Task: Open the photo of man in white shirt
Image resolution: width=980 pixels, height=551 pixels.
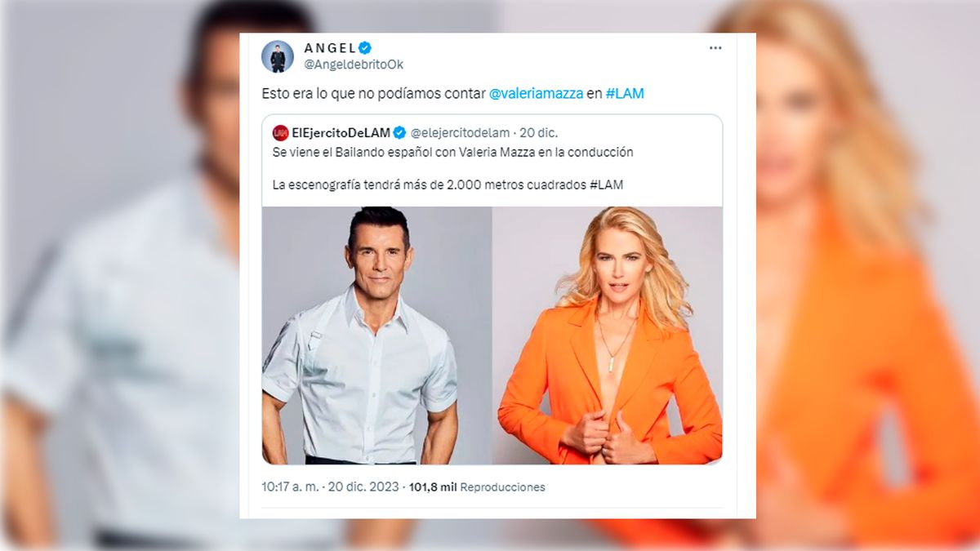Action: coord(376,335)
